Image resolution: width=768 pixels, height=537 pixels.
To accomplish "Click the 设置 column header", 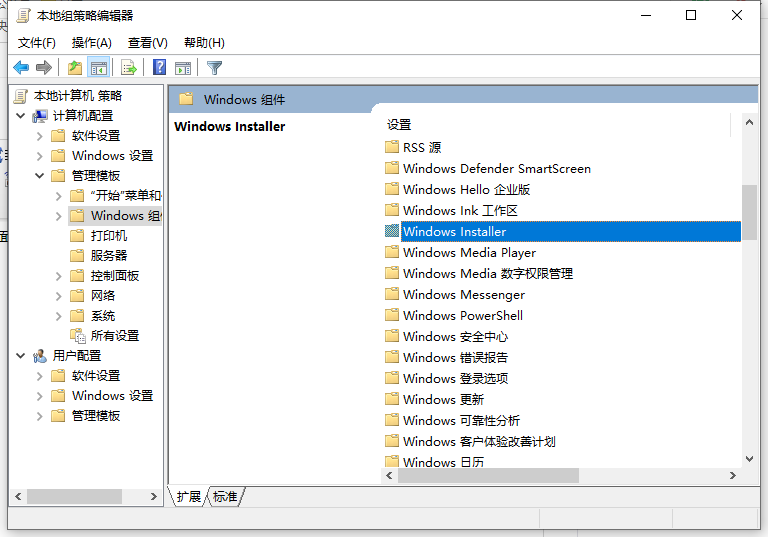I will click(x=400, y=125).
